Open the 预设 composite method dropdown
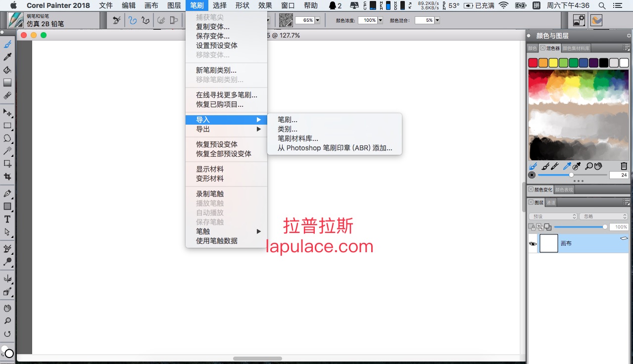The width and height of the screenshot is (633, 364). (553, 216)
